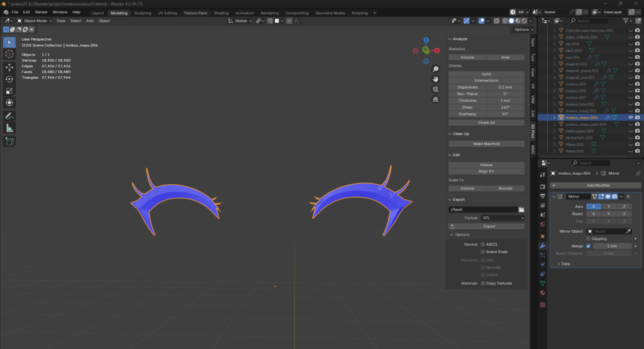
Task: Open the export Format STL dropdown
Action: [502, 218]
